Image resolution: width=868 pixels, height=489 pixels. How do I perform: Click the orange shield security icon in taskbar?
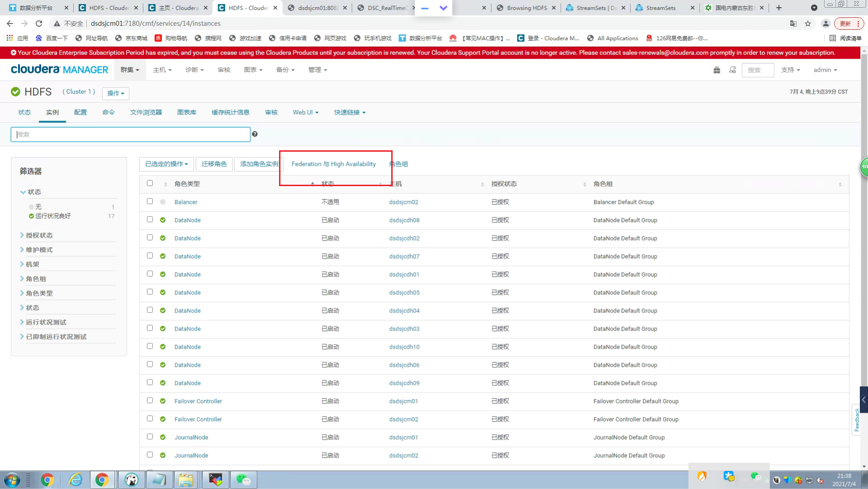702,476
